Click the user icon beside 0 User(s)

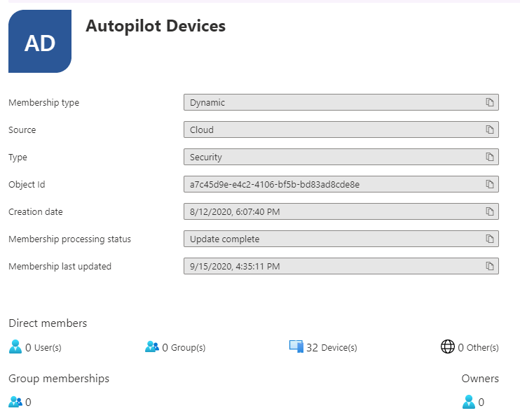(15, 346)
